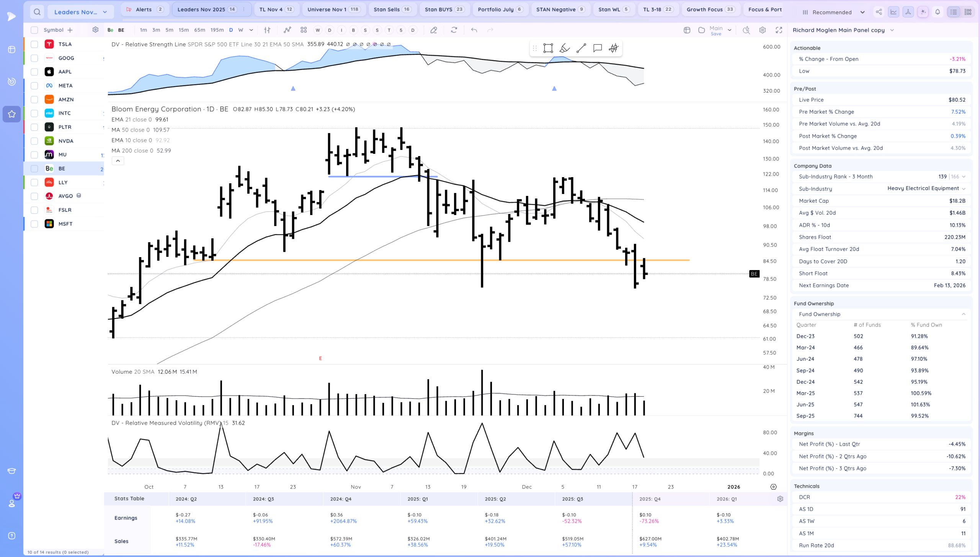This screenshot has width=980, height=557.
Task: Select the 65m timeframe button
Action: tap(199, 30)
